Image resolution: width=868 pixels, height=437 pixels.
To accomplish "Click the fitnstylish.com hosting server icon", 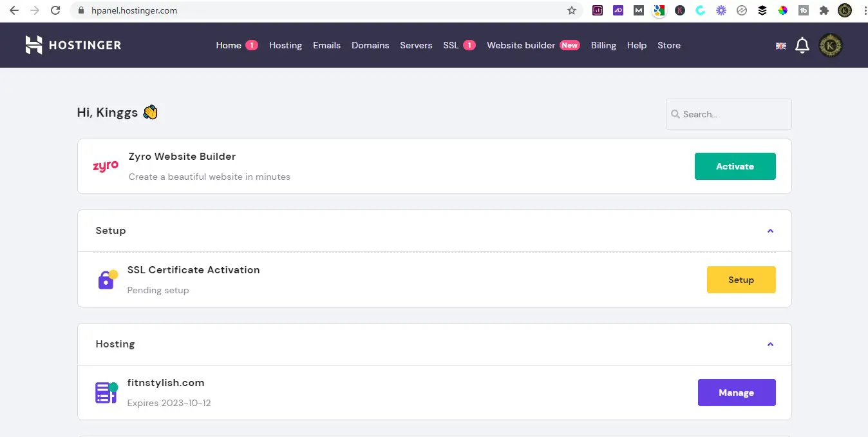I will pyautogui.click(x=106, y=393).
